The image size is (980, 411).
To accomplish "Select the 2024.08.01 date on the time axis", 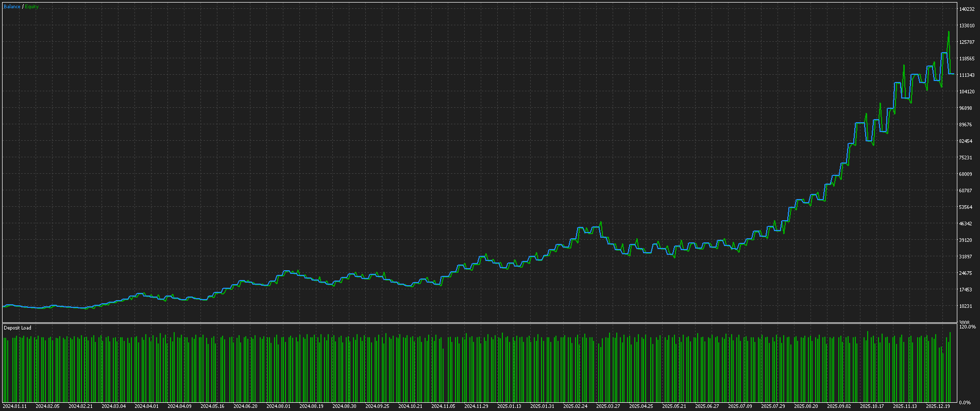I will (278, 406).
